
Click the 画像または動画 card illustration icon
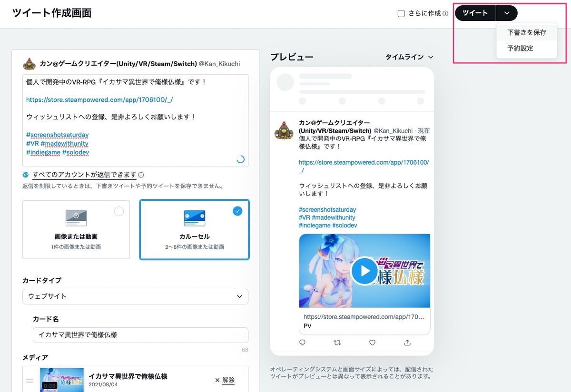point(76,218)
